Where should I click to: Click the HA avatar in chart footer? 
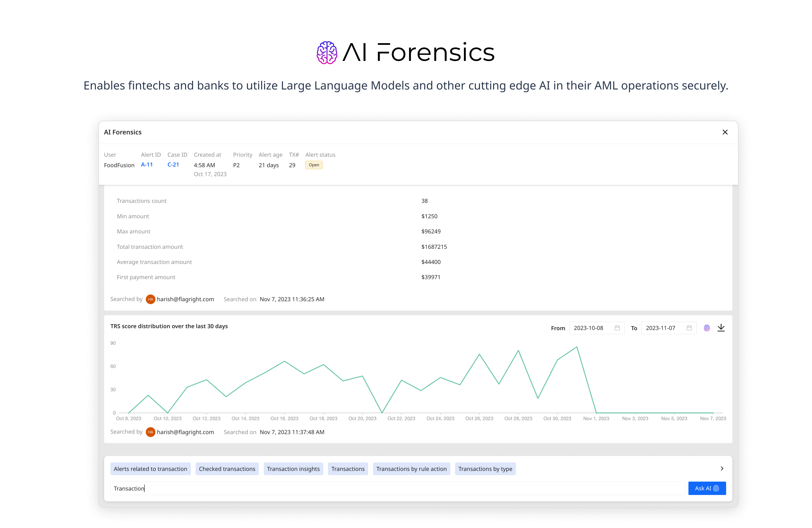click(x=150, y=432)
